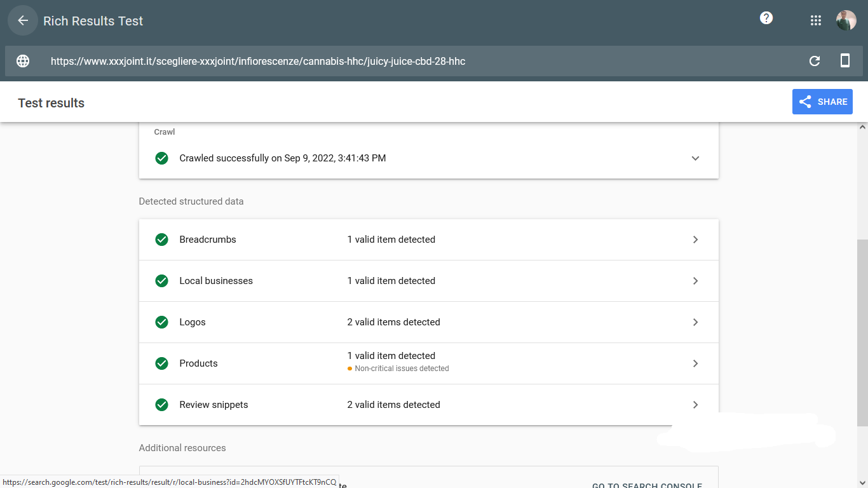868x488 pixels.
Task: Click the green check next to Review snippets
Action: pyautogui.click(x=162, y=405)
